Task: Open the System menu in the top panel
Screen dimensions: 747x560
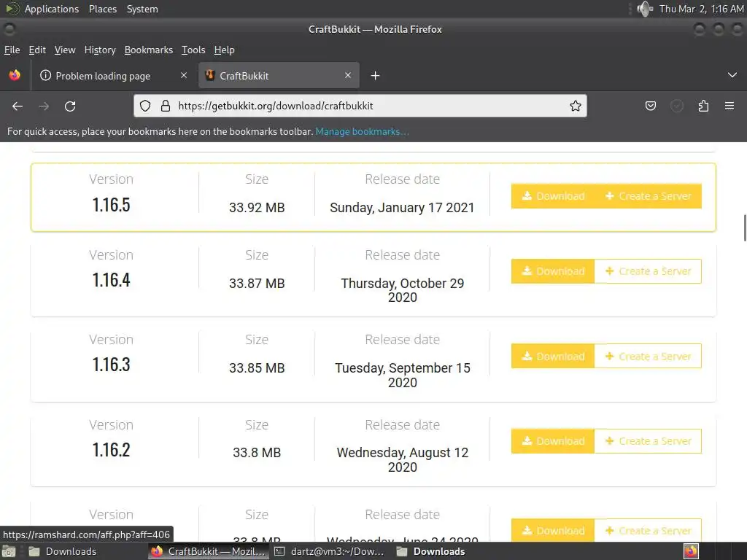Action: click(142, 9)
